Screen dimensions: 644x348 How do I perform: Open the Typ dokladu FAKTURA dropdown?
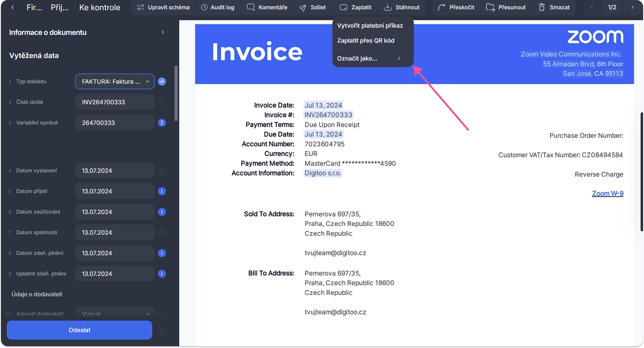tap(114, 81)
